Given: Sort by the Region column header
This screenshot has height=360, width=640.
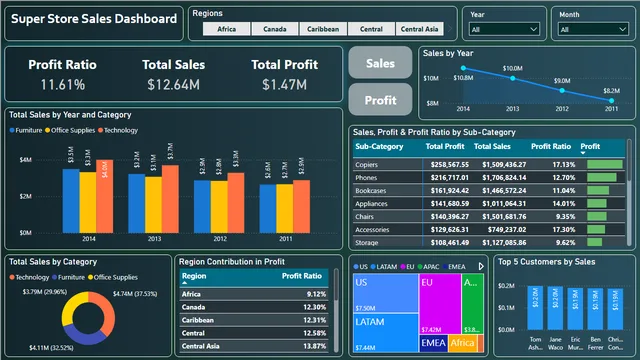Looking at the screenshot, I should click(194, 276).
